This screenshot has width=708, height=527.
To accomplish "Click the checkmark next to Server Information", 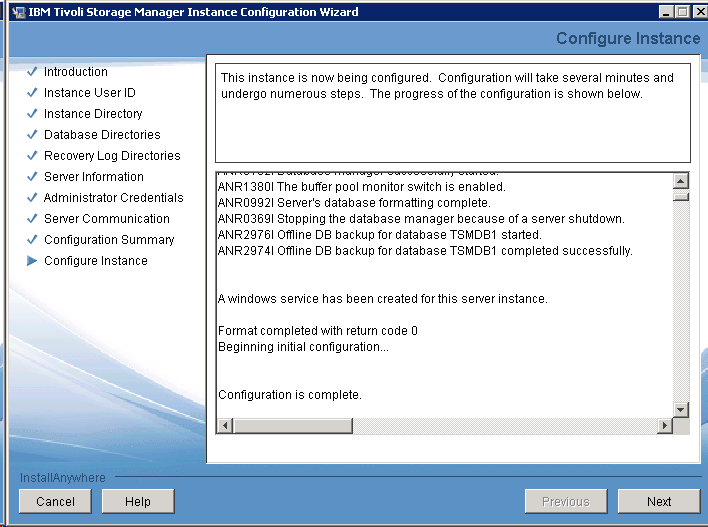I will coord(32,177).
